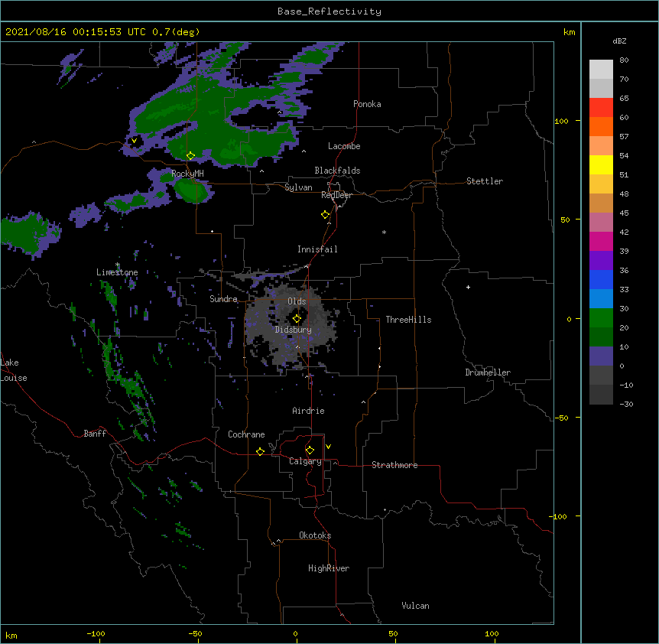Screen dimensions: 659x644
Task: Click the yellow V marker east of Calgary
Action: click(328, 447)
